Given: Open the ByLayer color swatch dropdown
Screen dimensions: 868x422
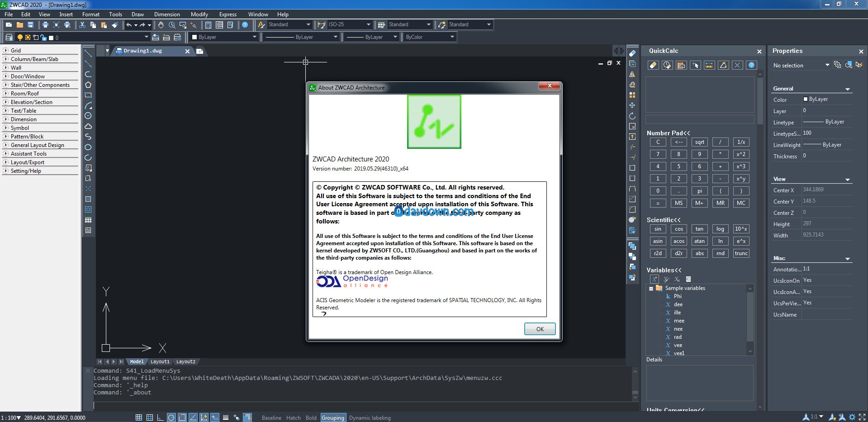Looking at the screenshot, I should coord(224,37).
